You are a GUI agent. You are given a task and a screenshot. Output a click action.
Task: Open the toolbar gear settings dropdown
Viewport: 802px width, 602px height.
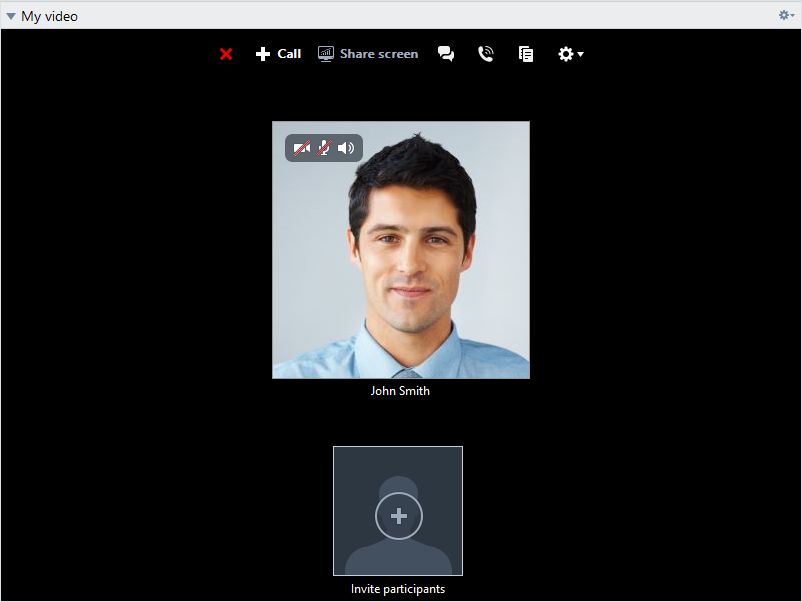570,54
